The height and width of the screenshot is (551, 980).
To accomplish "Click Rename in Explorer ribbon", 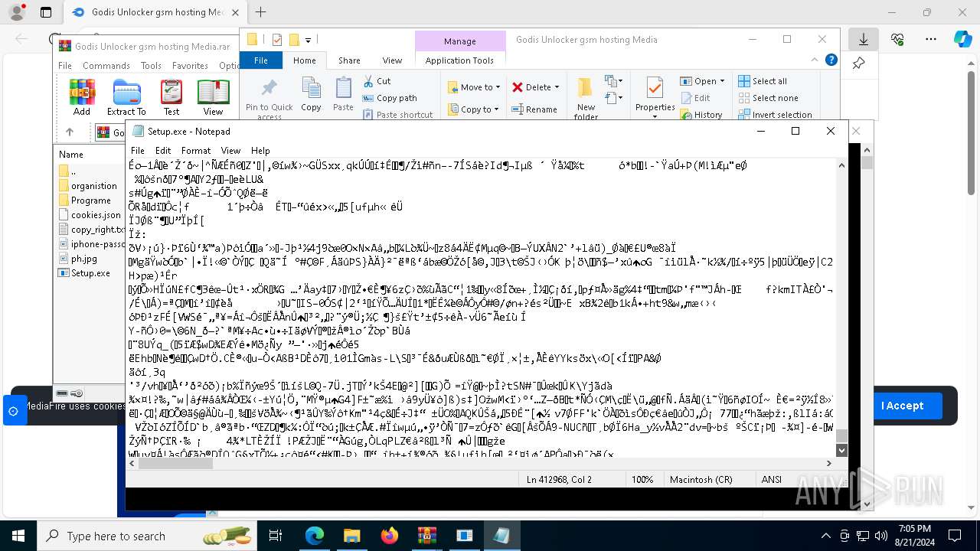I will pyautogui.click(x=534, y=109).
